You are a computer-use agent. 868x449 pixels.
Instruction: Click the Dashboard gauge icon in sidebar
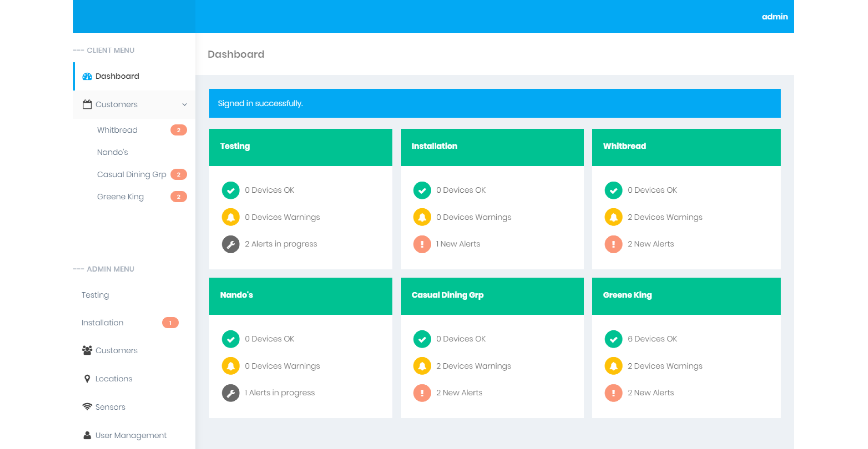coord(87,76)
